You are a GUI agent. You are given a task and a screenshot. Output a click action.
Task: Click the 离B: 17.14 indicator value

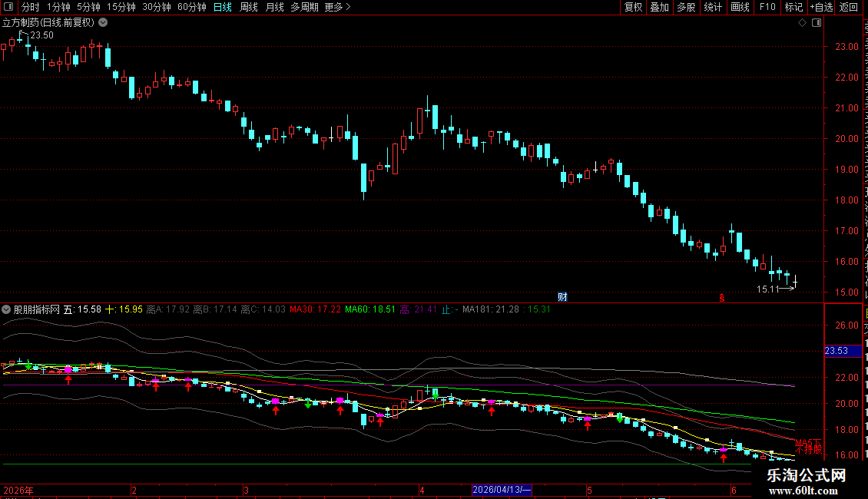(215, 309)
